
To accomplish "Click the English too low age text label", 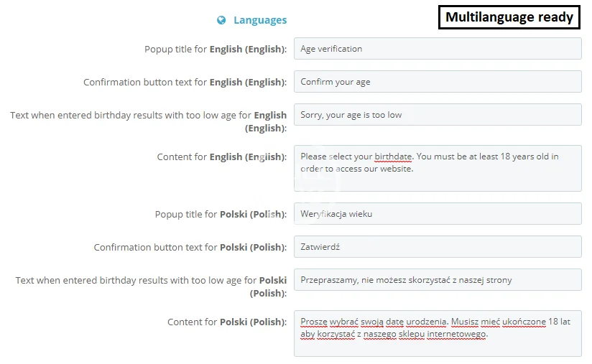I will pos(148,121).
